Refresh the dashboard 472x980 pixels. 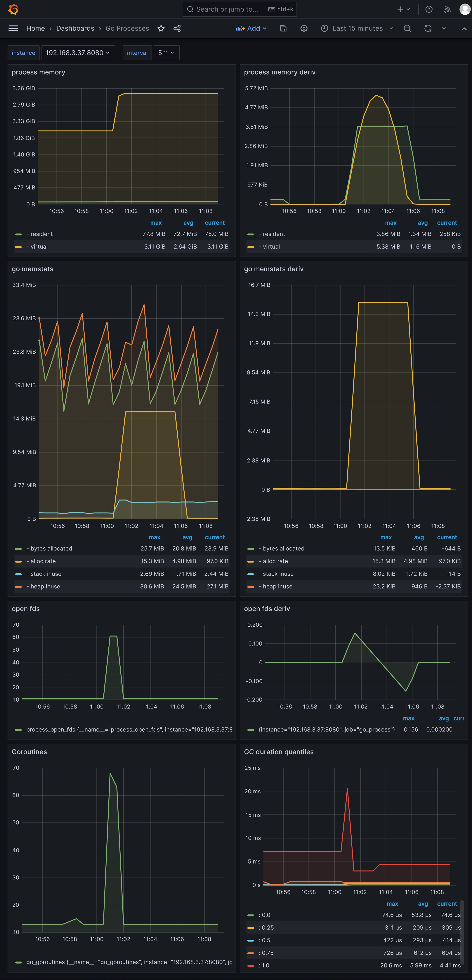(428, 28)
